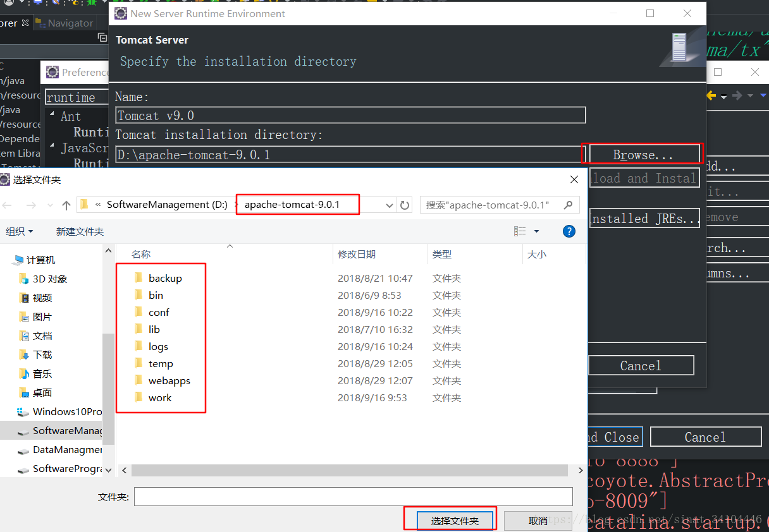Screen dimensions: 769x532
Task: Open the 组织 dropdown menu
Action: click(20, 231)
